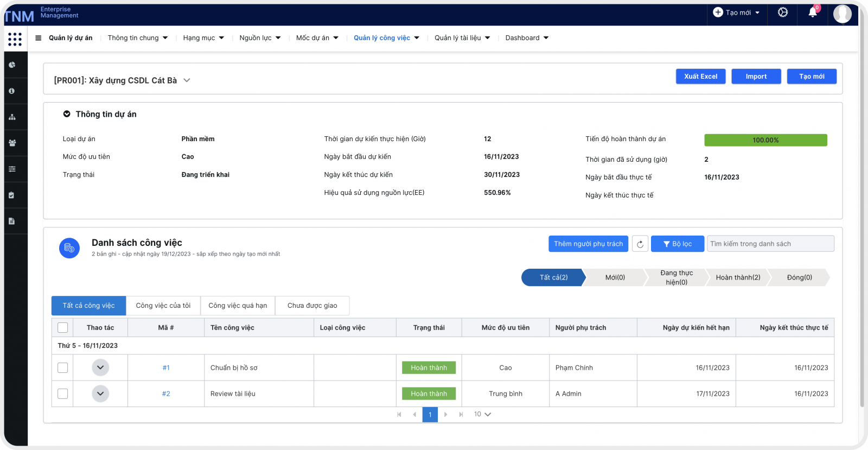This screenshot has height=450, width=868.
Task: Toggle the hamburger menu beside Quản lý dự án
Action: pos(39,38)
